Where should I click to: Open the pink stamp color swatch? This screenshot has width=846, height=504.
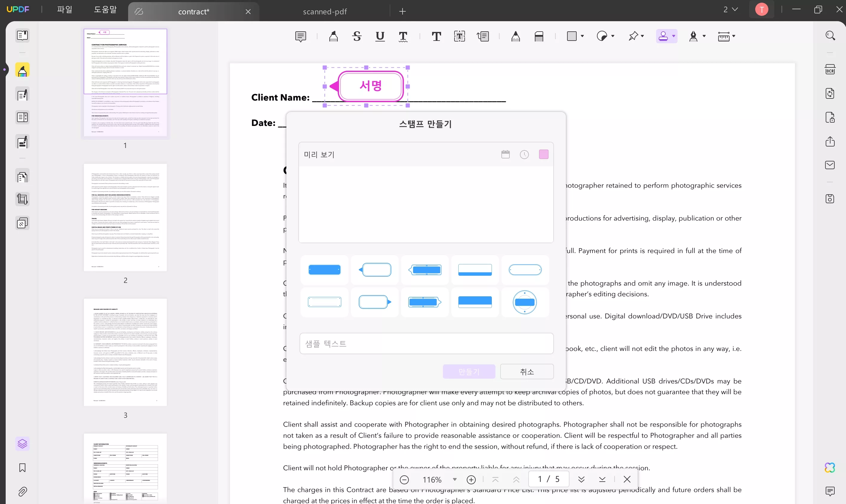(x=543, y=155)
